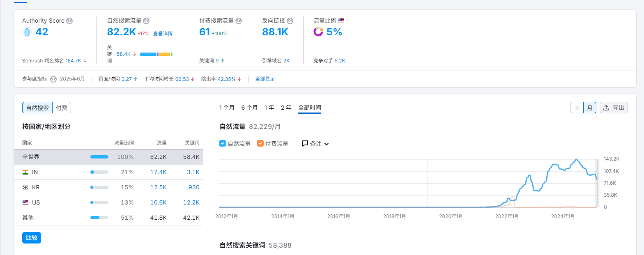Uncheck the 付费流量 checkbox

pos(260,144)
